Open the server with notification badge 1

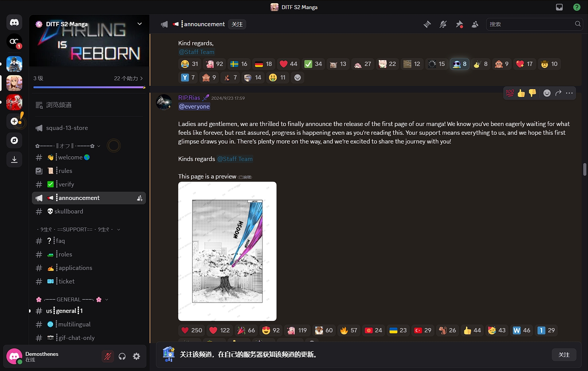14,42
